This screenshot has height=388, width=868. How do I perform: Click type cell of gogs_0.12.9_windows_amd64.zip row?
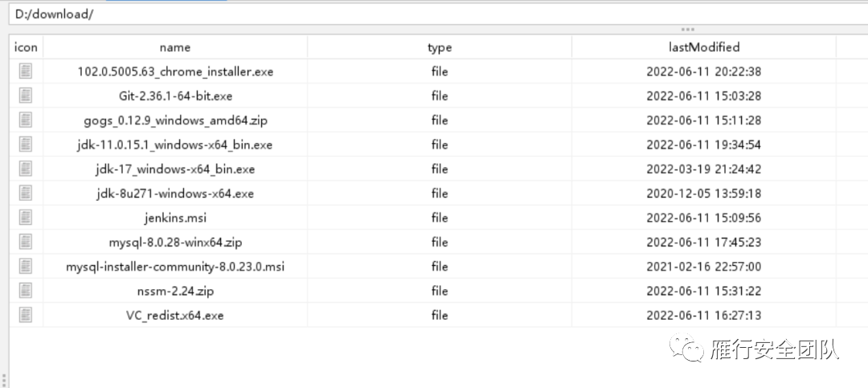pyautogui.click(x=440, y=120)
